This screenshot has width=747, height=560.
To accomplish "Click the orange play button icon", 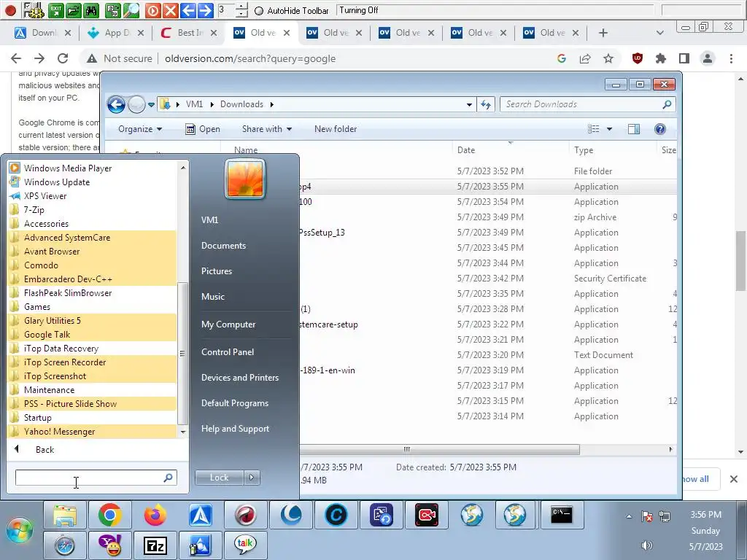I will (x=152, y=10).
